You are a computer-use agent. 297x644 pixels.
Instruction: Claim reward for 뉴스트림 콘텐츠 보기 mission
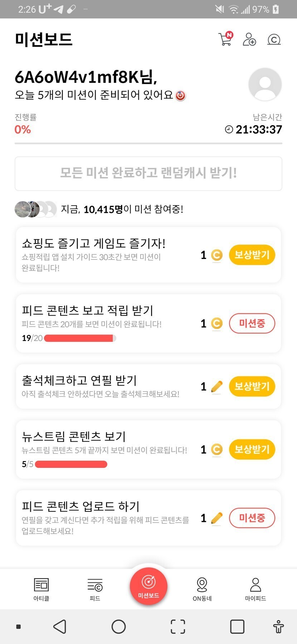(252, 450)
